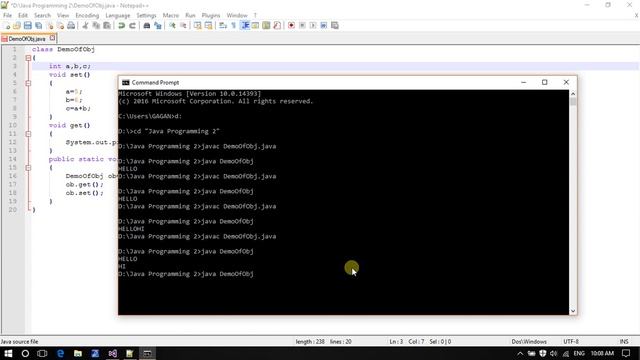The height and width of the screenshot is (360, 640).
Task: Click Command Prompt title bar icon
Action: tap(125, 82)
